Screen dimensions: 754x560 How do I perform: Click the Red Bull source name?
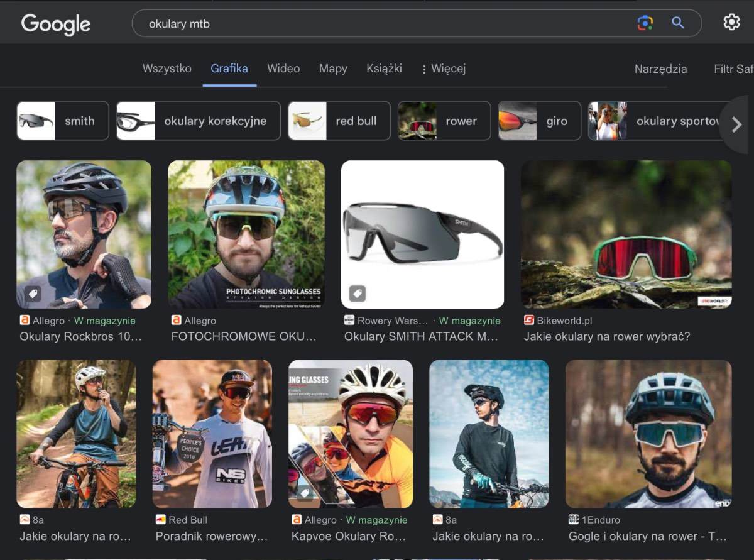(188, 520)
